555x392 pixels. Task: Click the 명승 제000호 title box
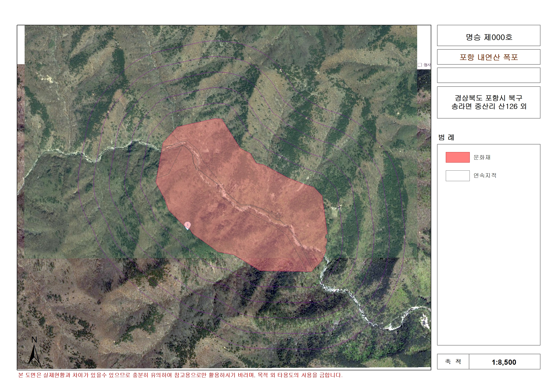[489, 36]
